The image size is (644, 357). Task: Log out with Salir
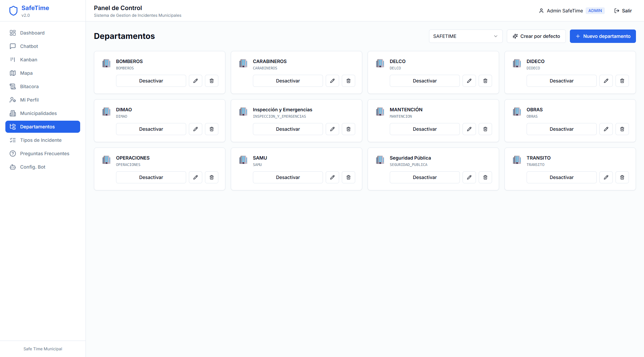[623, 11]
